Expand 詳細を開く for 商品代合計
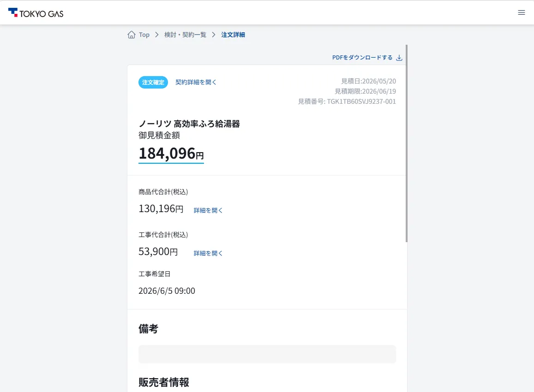The image size is (534, 392). click(208, 210)
